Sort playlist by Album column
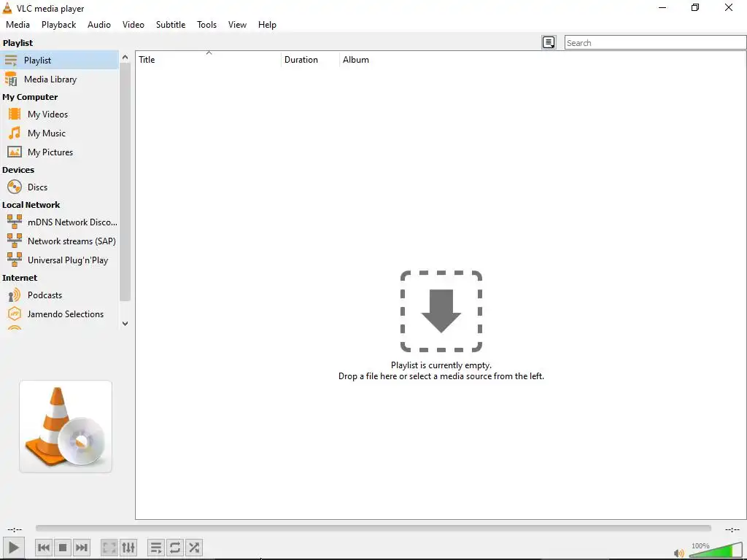 pos(356,60)
